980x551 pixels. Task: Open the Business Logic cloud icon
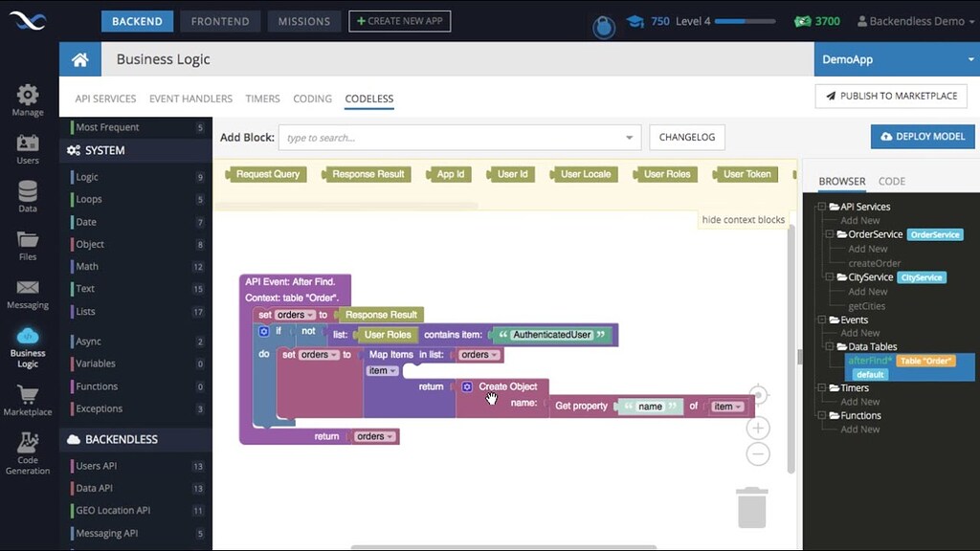pyautogui.click(x=28, y=336)
